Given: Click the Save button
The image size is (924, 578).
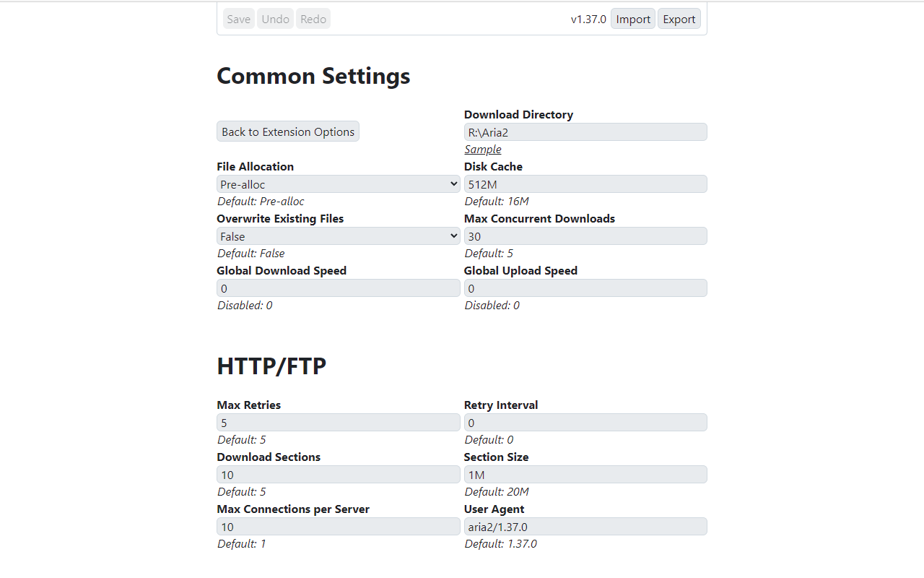Looking at the screenshot, I should pos(239,19).
